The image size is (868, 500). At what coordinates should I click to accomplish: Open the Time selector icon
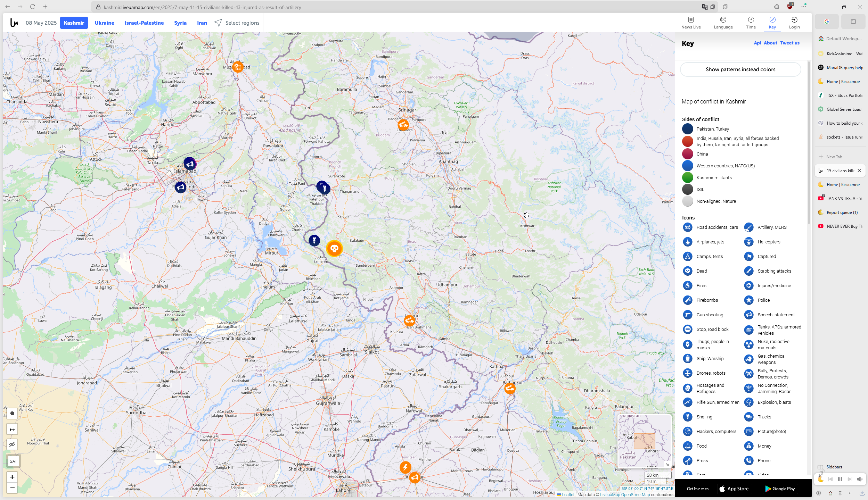click(751, 23)
